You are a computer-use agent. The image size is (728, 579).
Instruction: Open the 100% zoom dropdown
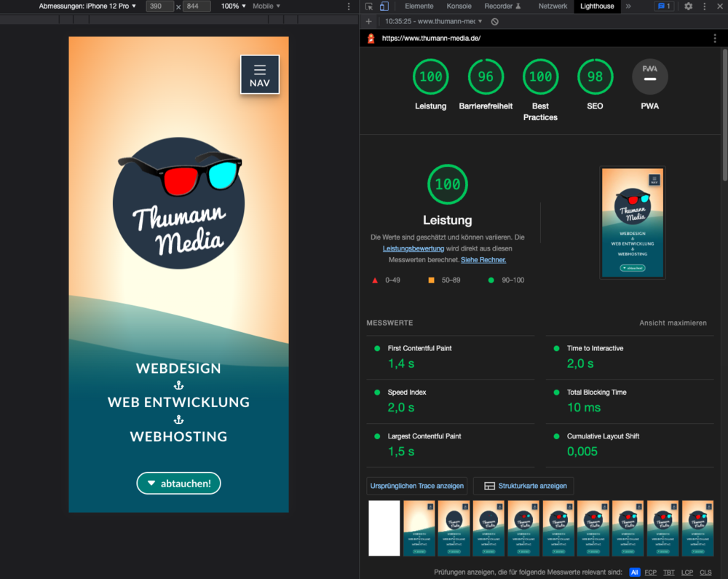pyautogui.click(x=233, y=7)
